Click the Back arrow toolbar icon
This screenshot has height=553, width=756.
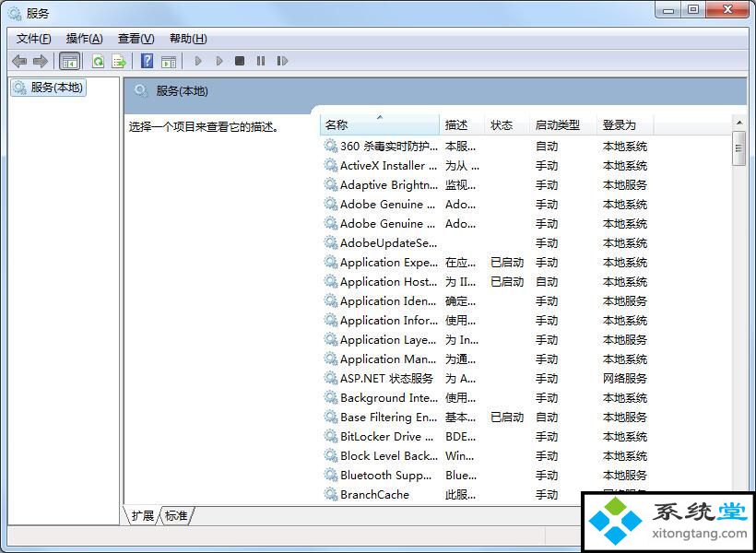pos(19,61)
